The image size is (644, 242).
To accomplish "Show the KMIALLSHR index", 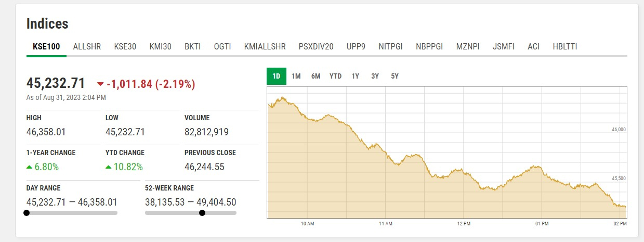I will click(265, 46).
